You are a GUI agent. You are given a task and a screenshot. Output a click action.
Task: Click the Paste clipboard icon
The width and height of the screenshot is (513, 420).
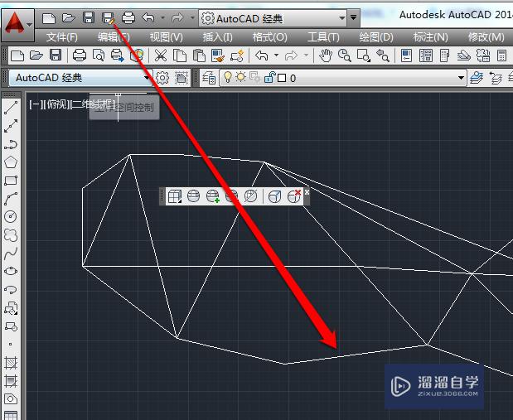(x=199, y=56)
